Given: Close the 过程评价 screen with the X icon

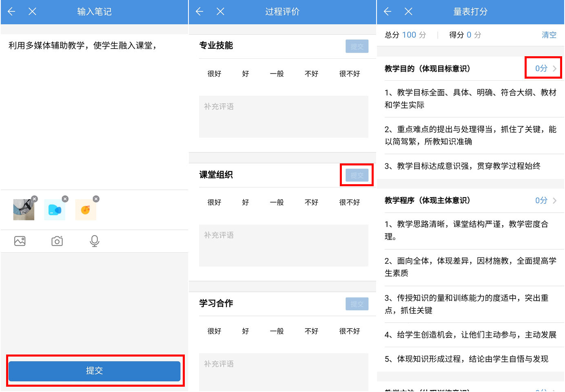Looking at the screenshot, I should [220, 11].
